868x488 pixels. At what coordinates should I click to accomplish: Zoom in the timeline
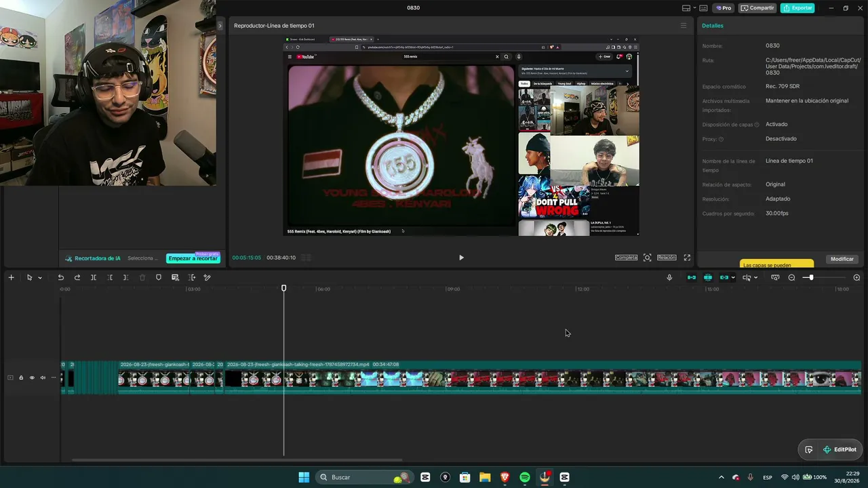[x=856, y=277]
